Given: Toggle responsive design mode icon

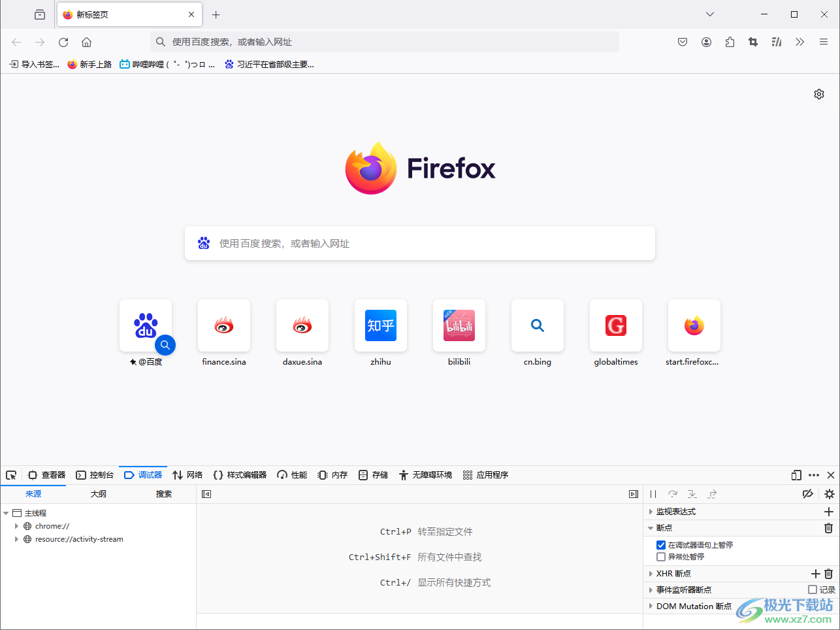Looking at the screenshot, I should pyautogui.click(x=796, y=475).
